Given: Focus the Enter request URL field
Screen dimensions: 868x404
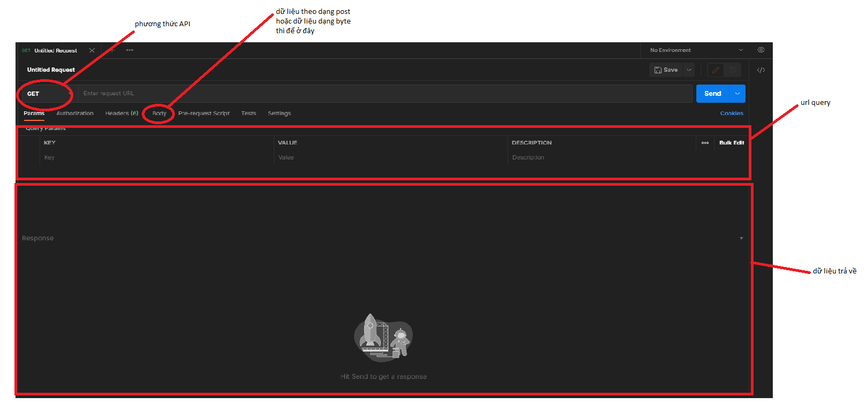Looking at the screenshot, I should coord(385,94).
